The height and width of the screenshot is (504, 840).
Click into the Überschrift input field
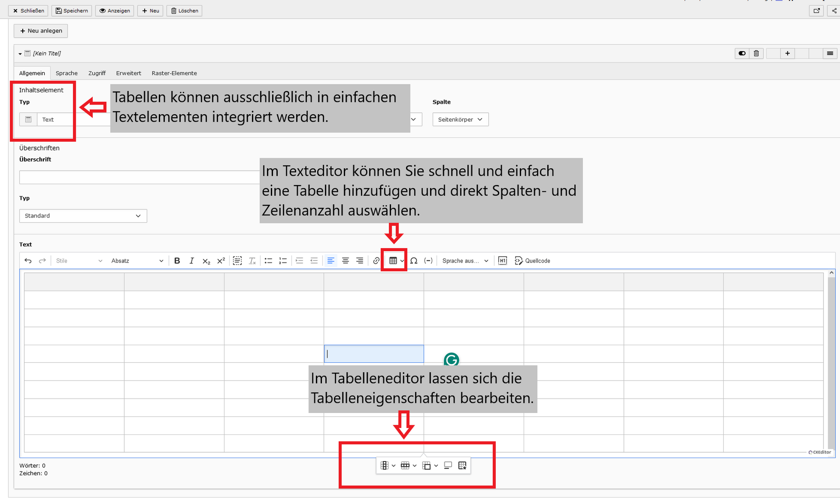pos(140,177)
